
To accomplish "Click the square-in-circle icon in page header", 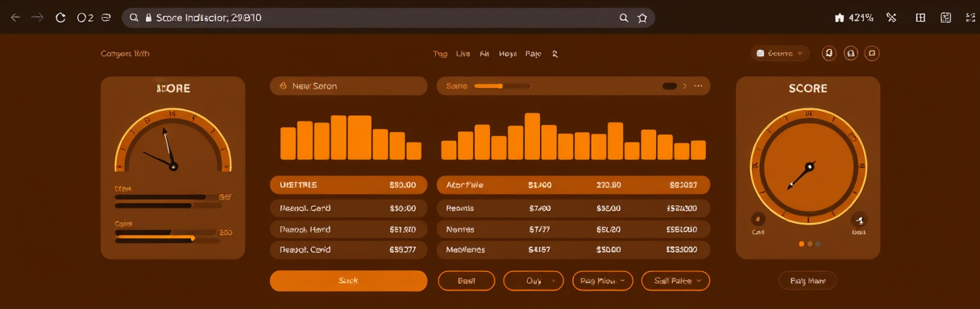I will point(871,53).
